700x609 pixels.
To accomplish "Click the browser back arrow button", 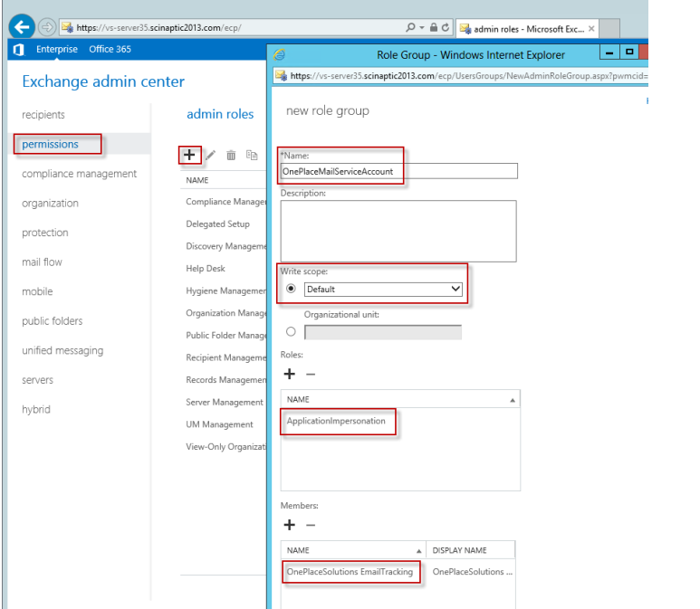I will [x=18, y=28].
